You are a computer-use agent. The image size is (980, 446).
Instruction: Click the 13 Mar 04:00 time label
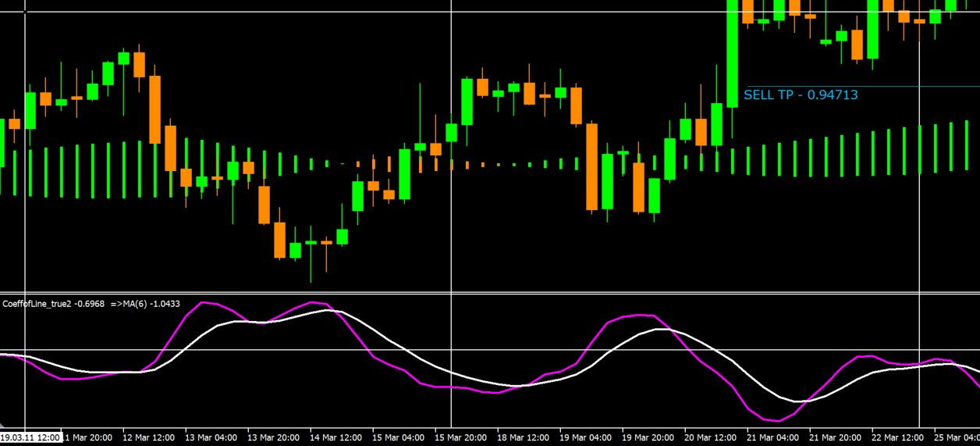[211, 438]
